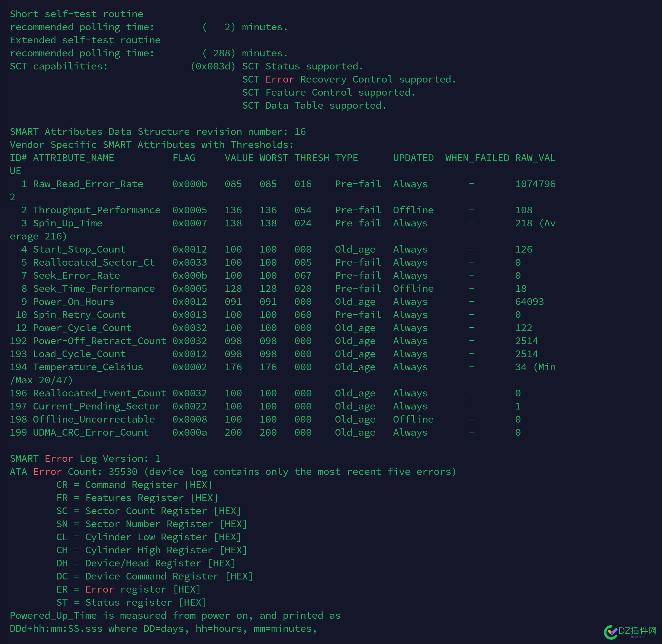662x644 pixels.
Task: Select 'Start_Stop_Count' in the table
Action: pos(79,249)
